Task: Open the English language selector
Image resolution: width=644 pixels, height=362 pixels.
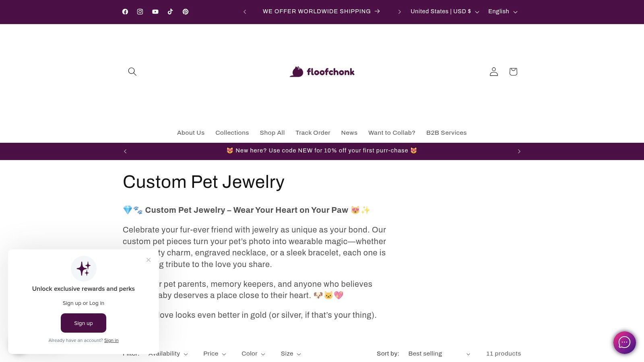Action: point(502,12)
